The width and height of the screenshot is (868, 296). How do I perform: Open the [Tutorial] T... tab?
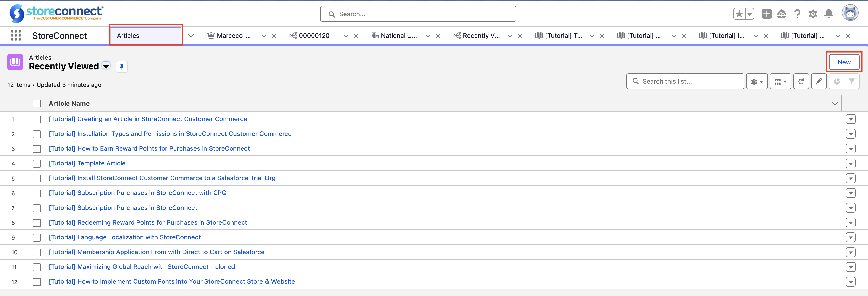point(563,36)
